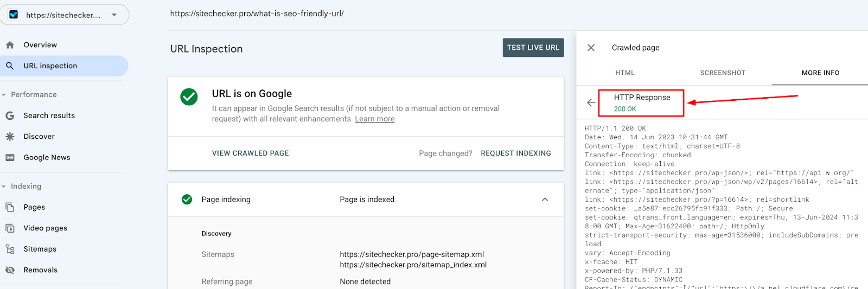Click the 'Content-Type: text/html' header line
The width and height of the screenshot is (868, 289).
pyautogui.click(x=662, y=146)
